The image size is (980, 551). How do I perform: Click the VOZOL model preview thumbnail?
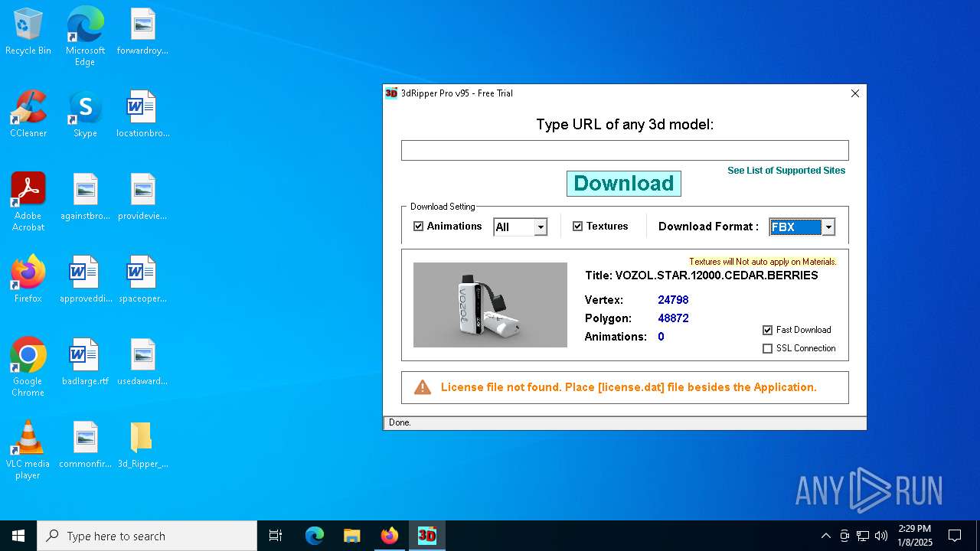click(x=490, y=305)
